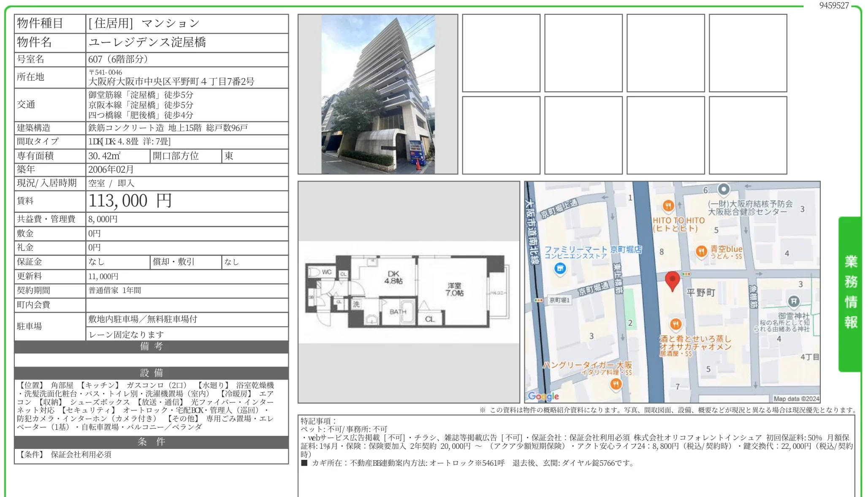Select the HITO TO HITO restaurant pin
Viewport: 868px width, 497px height.
[x=668, y=206]
